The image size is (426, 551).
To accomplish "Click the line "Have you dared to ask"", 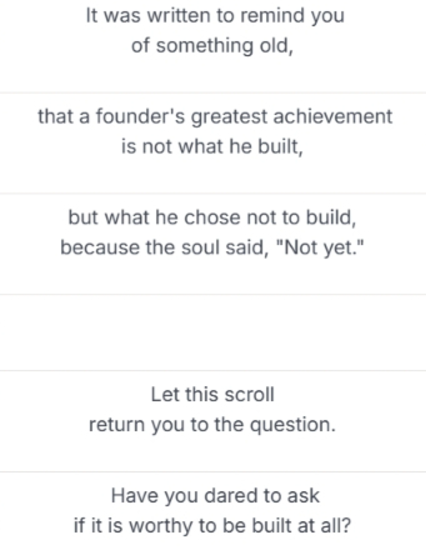I will click(215, 496).
